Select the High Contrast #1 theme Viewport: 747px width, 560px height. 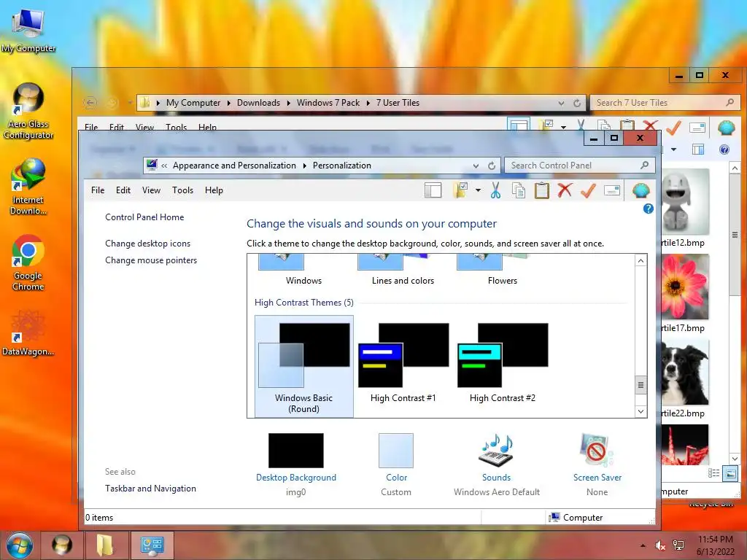tap(403, 364)
